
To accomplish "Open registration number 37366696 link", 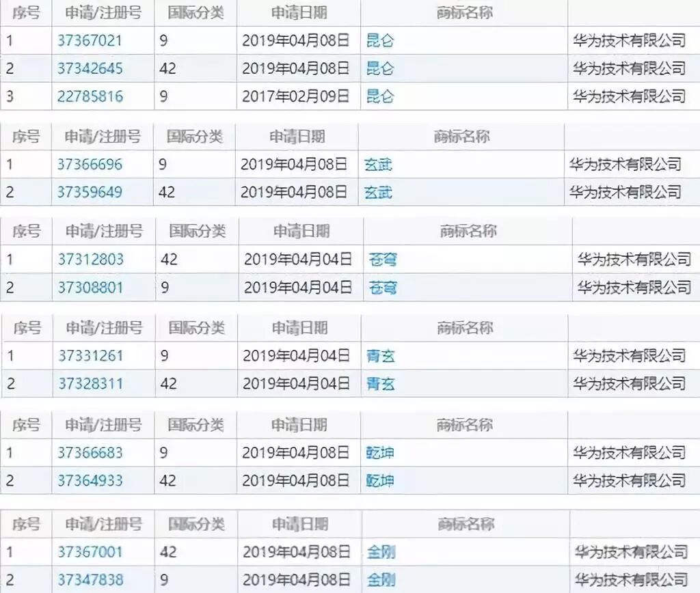I will coord(90,164).
